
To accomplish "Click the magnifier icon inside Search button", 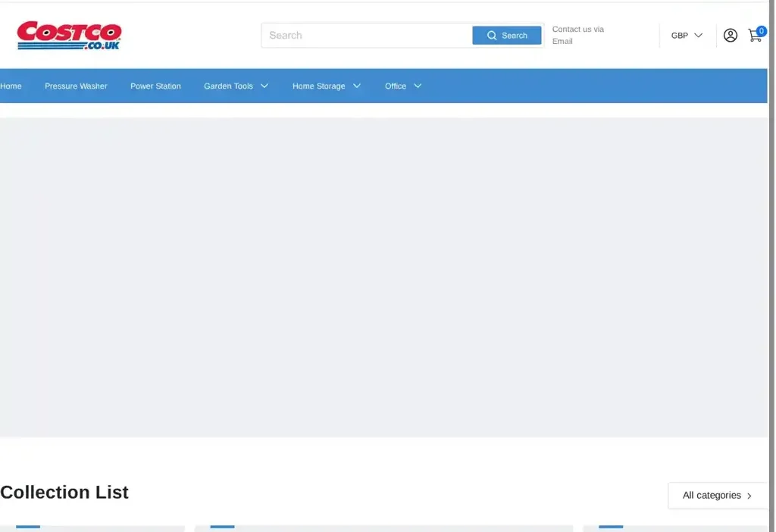I will pos(492,35).
